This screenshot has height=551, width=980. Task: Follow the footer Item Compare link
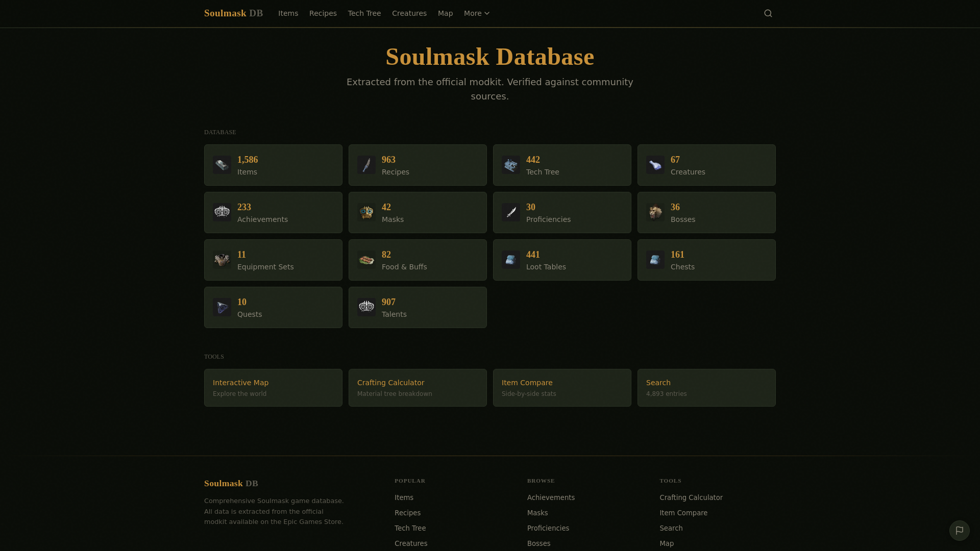683,513
